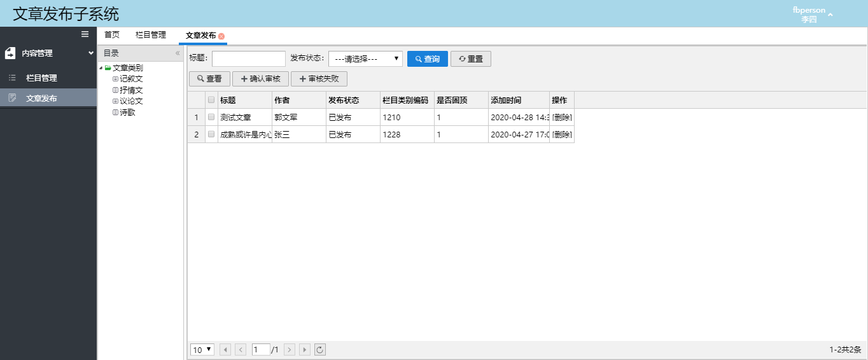The height and width of the screenshot is (360, 868).
Task: Go to next page in pagination
Action: click(290, 349)
